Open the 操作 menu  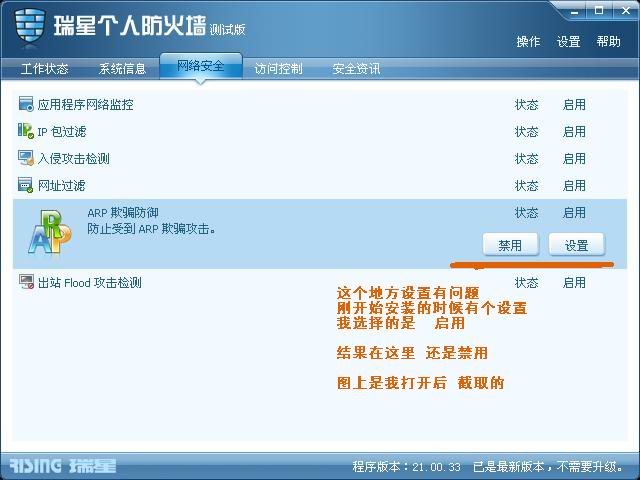tap(528, 42)
